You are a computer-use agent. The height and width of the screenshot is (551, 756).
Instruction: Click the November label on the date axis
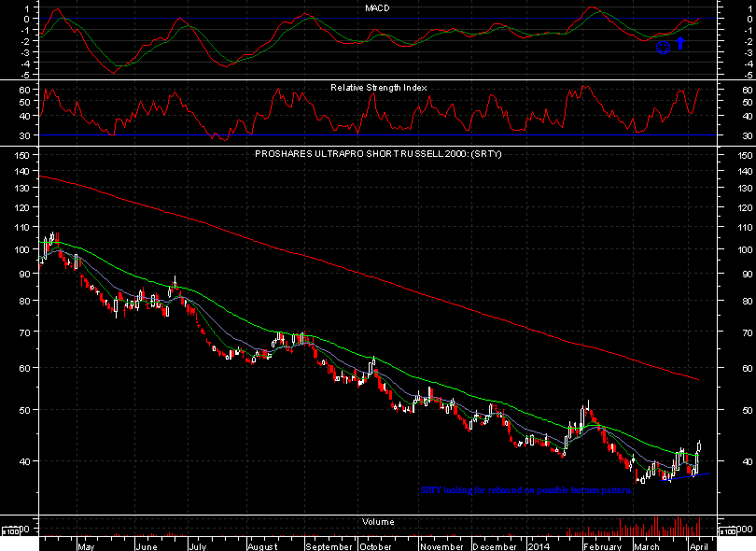pyautogui.click(x=441, y=546)
